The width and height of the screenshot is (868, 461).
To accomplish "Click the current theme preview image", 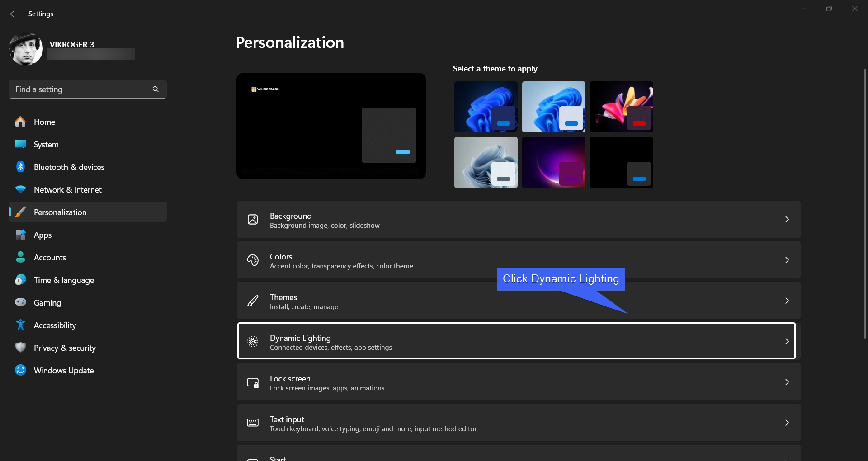I will 331,126.
